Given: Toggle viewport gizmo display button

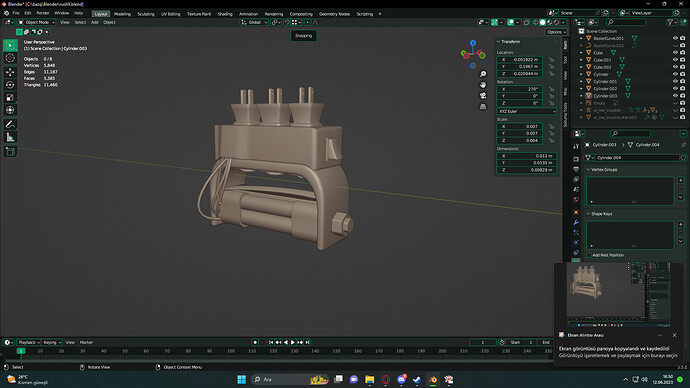Looking at the screenshot, I should 495,22.
